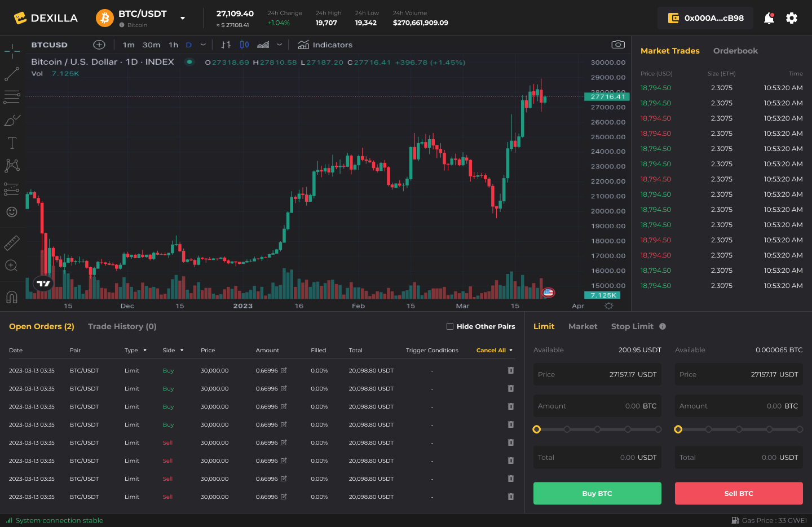Select the Stop Limit order tab
Screen dimensions: 812x527
pos(632,326)
